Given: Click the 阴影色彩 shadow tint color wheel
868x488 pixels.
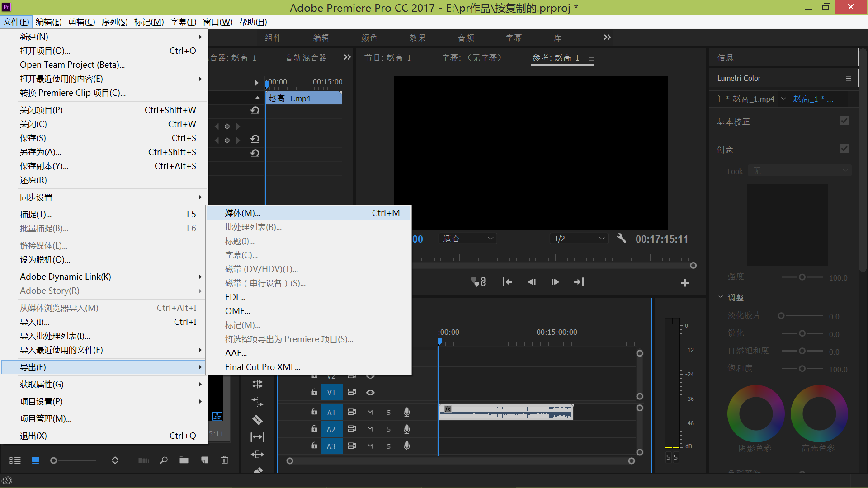Looking at the screenshot, I should [755, 413].
